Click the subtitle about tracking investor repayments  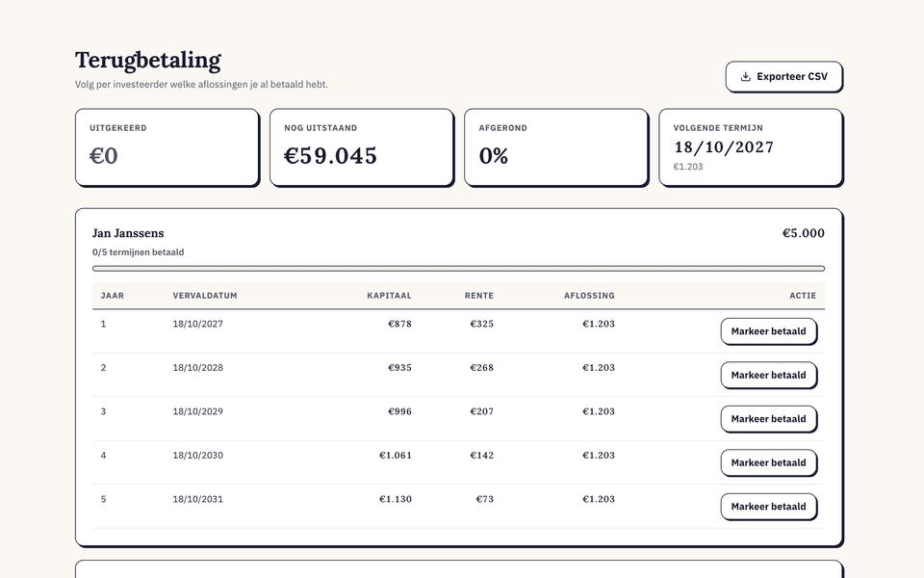coord(201,85)
